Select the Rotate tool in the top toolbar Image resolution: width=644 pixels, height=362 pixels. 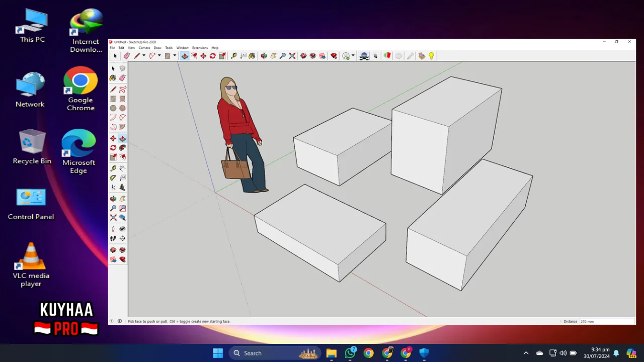212,56
